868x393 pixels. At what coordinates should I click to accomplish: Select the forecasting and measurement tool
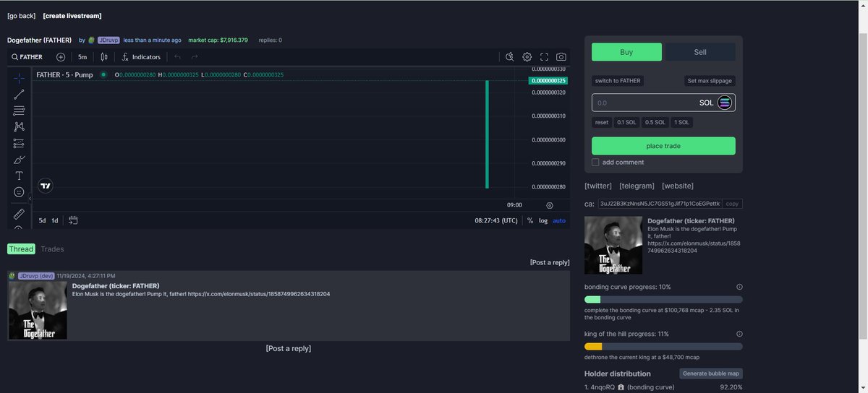(19, 143)
